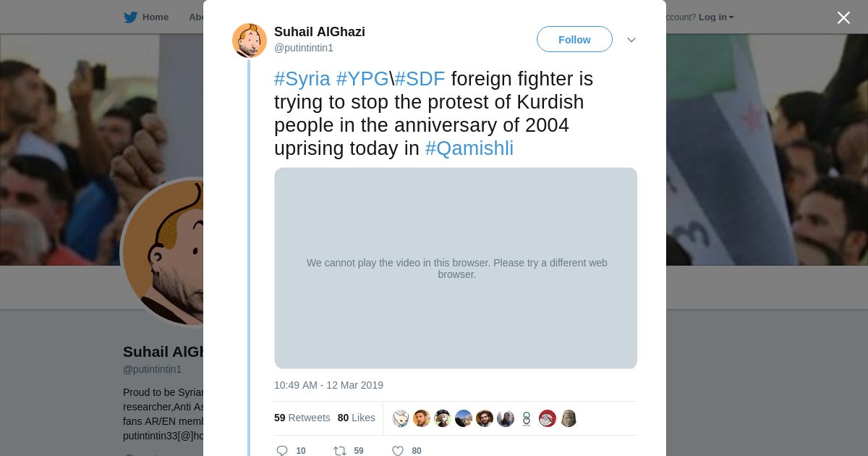Image resolution: width=868 pixels, height=456 pixels.
Task: Like the tweet with the heart icon
Action: click(397, 450)
